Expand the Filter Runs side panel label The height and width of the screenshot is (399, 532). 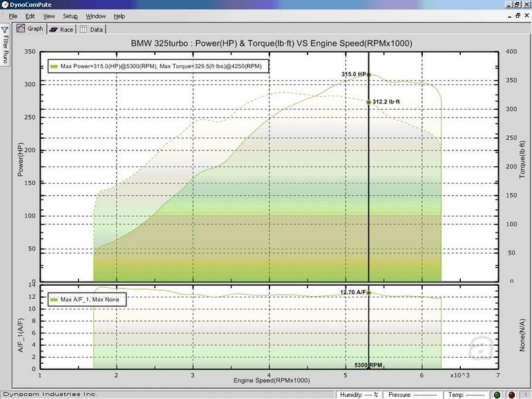coord(5,49)
